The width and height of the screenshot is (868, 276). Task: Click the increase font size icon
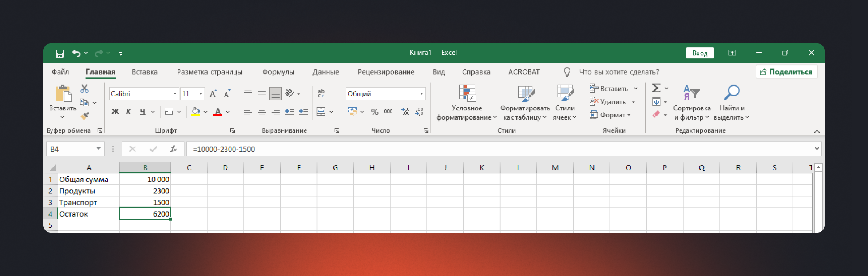(213, 94)
